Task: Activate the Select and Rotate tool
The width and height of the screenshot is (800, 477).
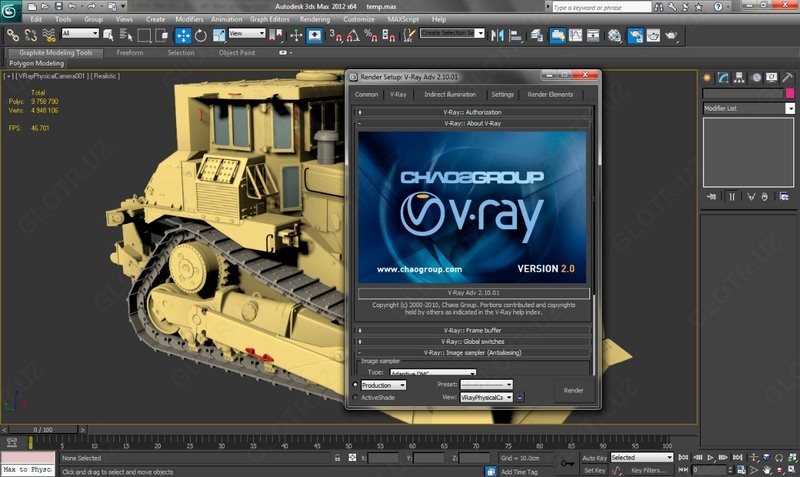Action: coord(201,35)
